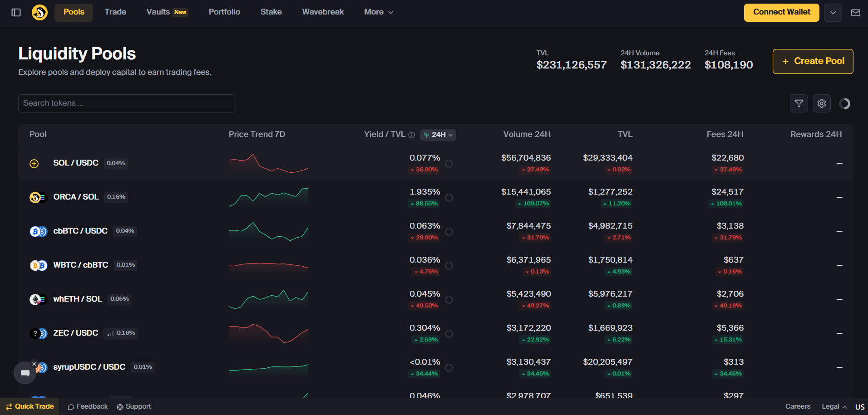868x415 pixels.
Task: Select the whETH / SOL yield radio circle
Action: tap(449, 300)
